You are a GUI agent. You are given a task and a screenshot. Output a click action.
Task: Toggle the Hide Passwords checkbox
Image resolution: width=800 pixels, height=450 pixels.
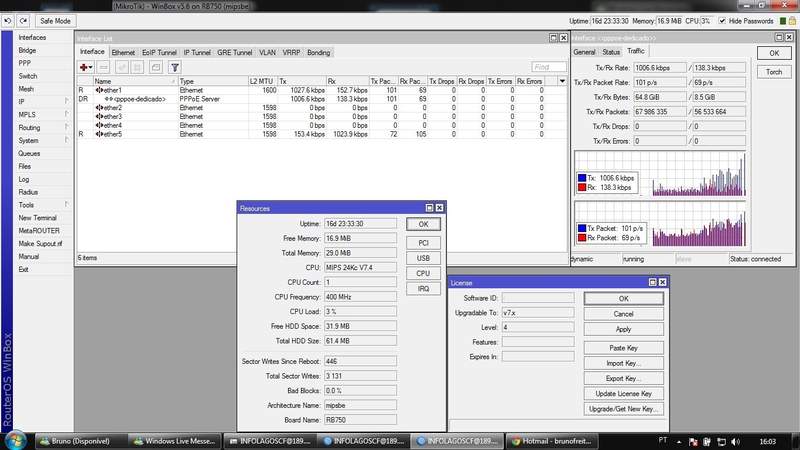pos(722,21)
